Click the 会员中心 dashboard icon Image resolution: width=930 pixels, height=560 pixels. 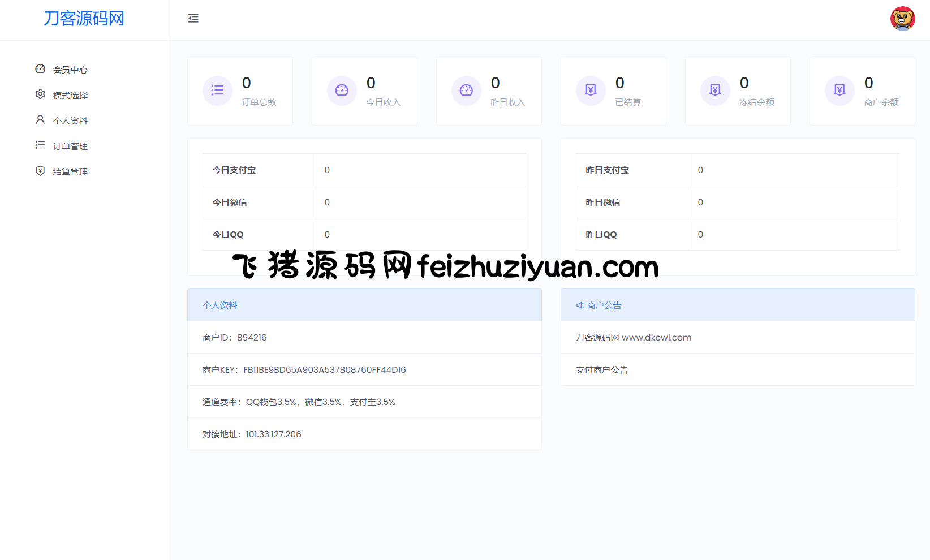40,69
